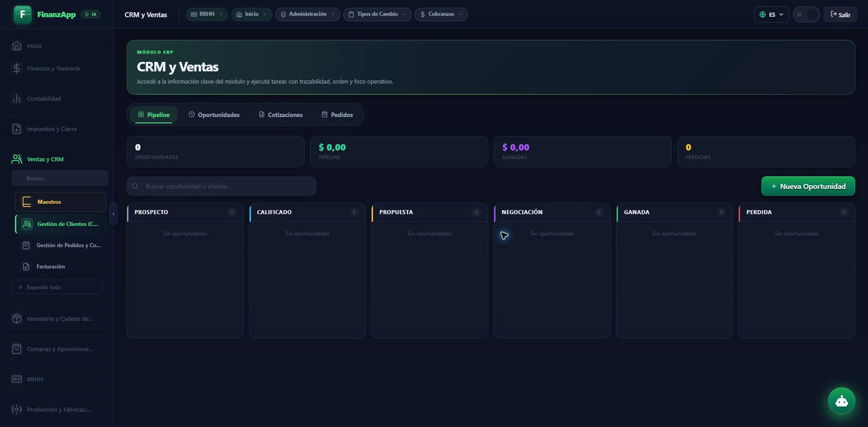Viewport: 868px width, 427px height.
Task: Click the Nueva Oportunidad button
Action: (808, 186)
